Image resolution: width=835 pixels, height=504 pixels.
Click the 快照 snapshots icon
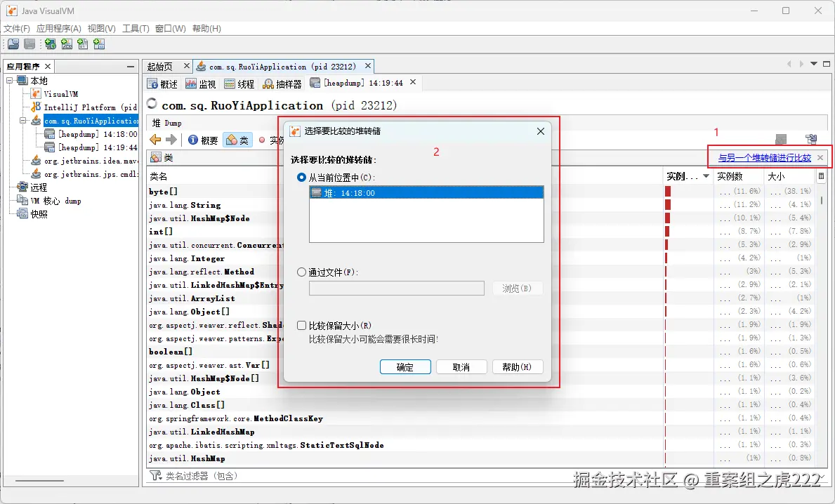click(x=22, y=213)
